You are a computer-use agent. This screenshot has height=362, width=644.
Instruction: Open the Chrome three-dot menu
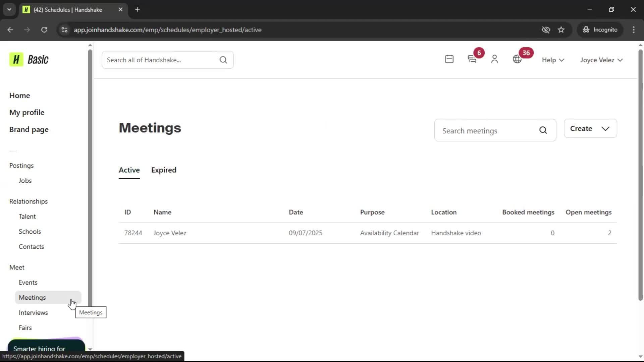(x=634, y=30)
